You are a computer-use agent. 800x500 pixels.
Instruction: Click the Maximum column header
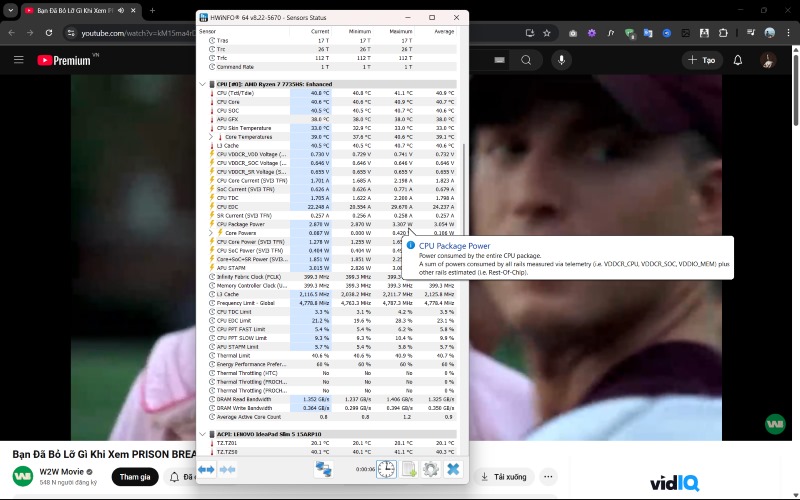coord(393,32)
